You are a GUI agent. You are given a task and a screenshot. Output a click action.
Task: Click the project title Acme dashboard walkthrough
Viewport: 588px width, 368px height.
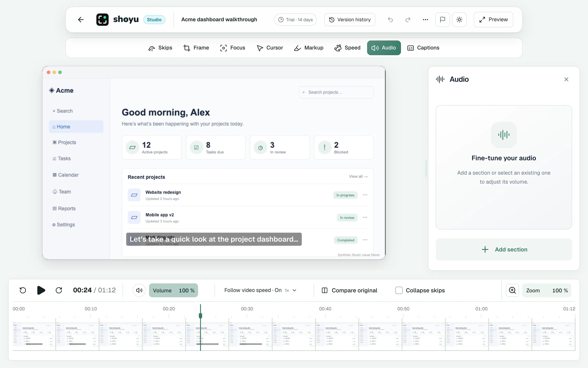[219, 19]
